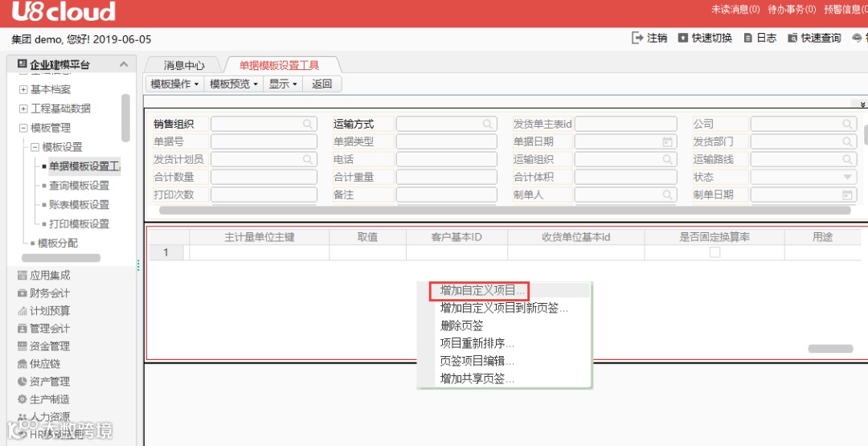This screenshot has height=446, width=868.
Task: Click the header form horizontal scrollbar
Action: tap(505, 211)
